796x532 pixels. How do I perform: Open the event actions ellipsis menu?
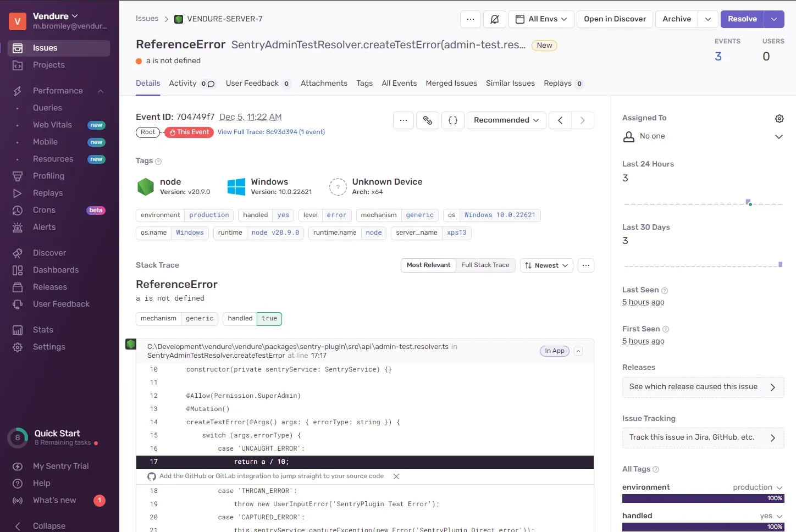pos(403,120)
